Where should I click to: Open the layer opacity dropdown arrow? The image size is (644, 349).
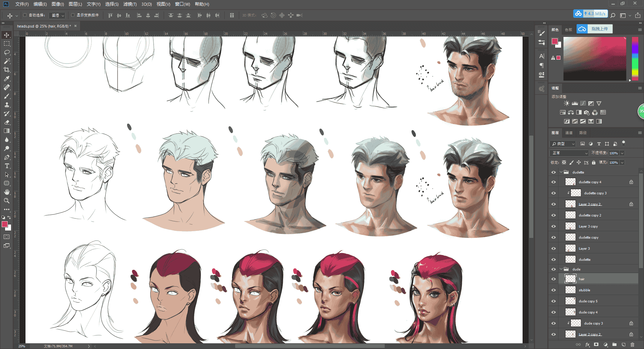[622, 153]
